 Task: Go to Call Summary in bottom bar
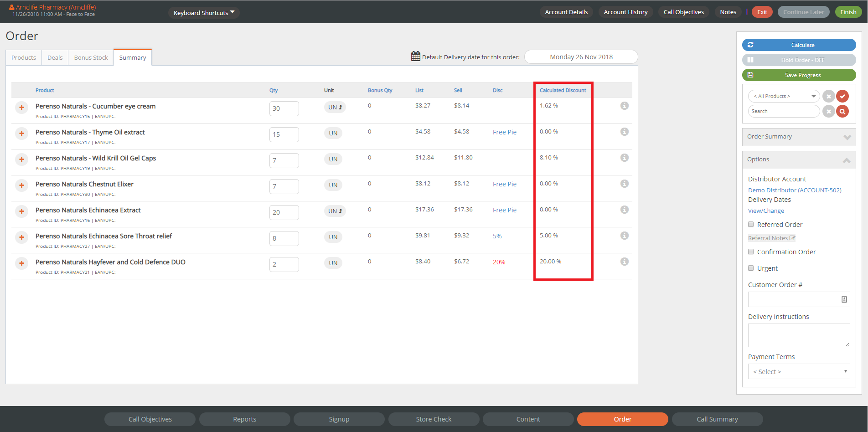coord(717,419)
